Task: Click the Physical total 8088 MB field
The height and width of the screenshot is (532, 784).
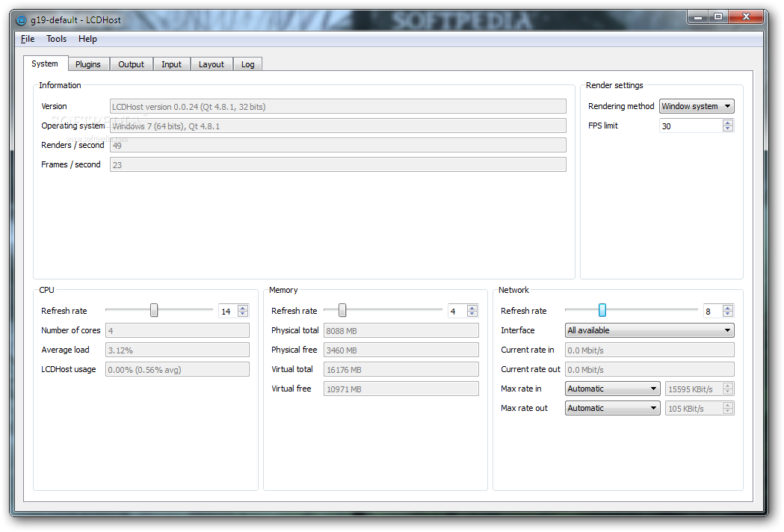Action: pyautogui.click(x=401, y=330)
